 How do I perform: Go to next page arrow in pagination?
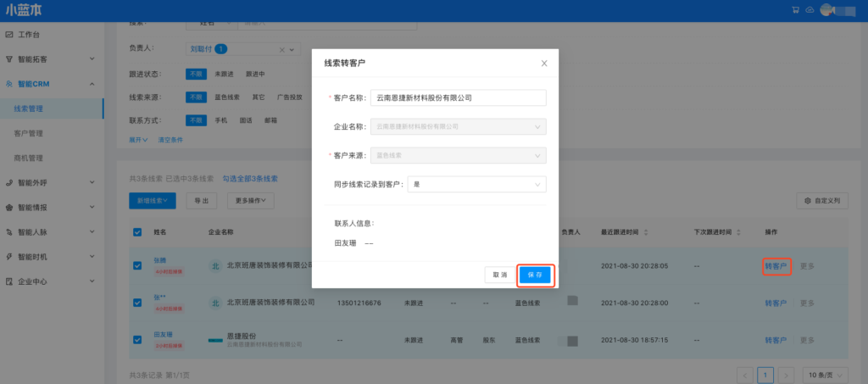pyautogui.click(x=786, y=374)
